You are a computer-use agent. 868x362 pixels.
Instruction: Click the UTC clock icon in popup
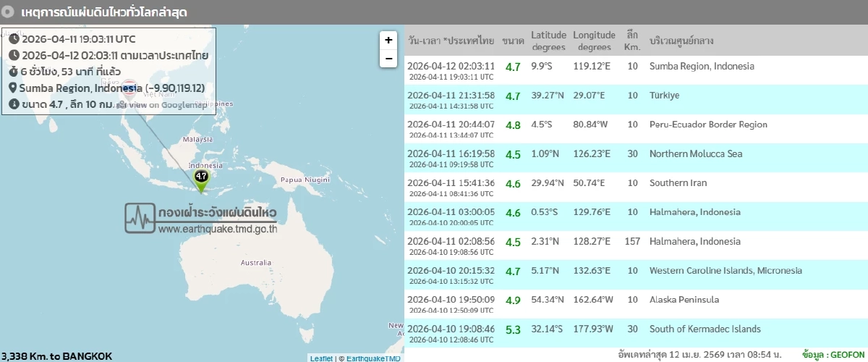coord(14,39)
